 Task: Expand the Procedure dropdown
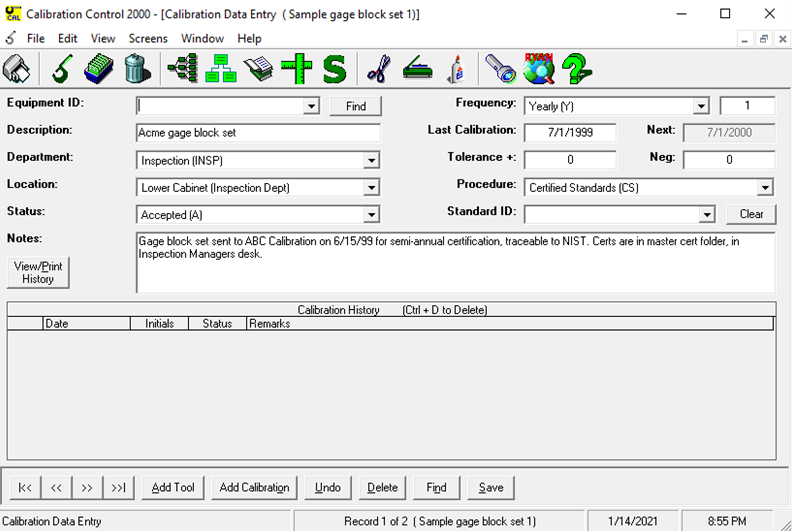[765, 188]
